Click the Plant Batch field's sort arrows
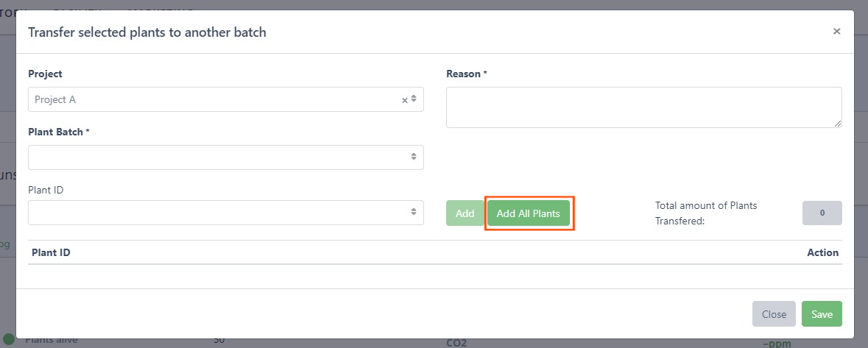The image size is (868, 348). tap(414, 157)
